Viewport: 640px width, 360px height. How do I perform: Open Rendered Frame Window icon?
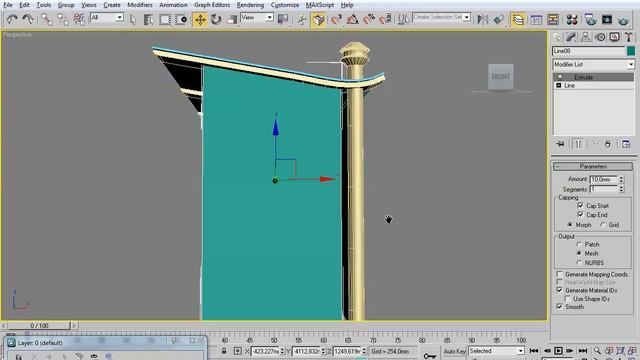[x=607, y=19]
